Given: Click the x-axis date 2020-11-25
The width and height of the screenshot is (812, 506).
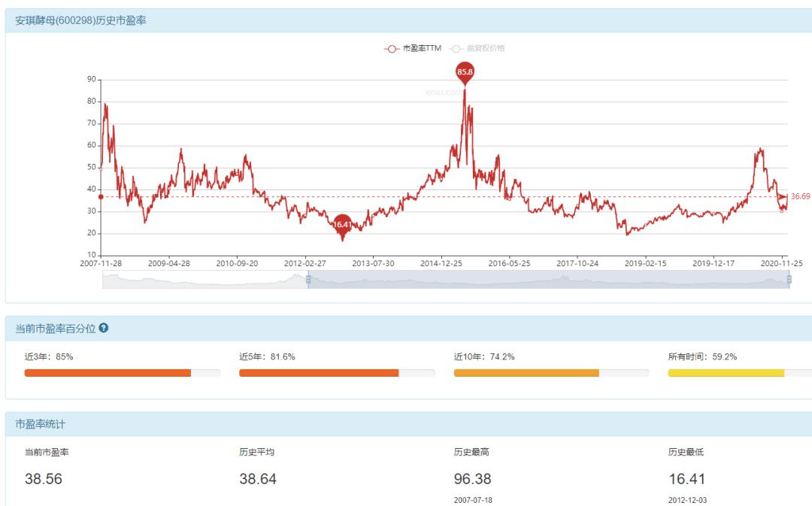Looking at the screenshot, I should (x=781, y=263).
